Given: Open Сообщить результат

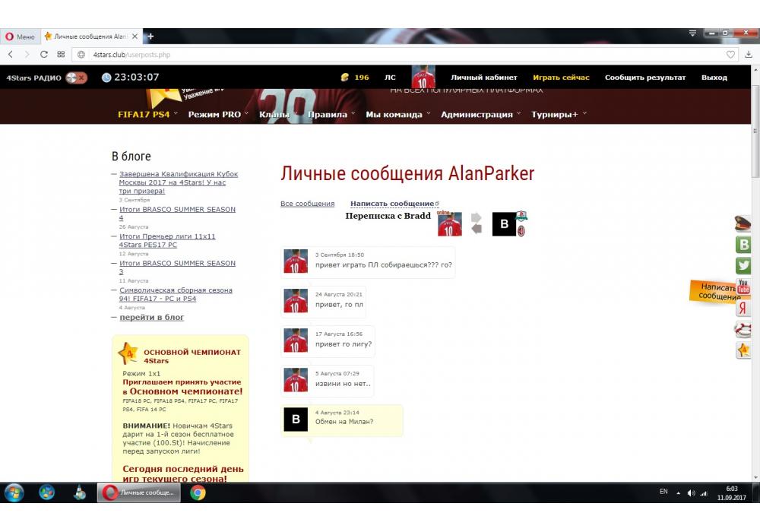Looking at the screenshot, I should (x=645, y=77).
